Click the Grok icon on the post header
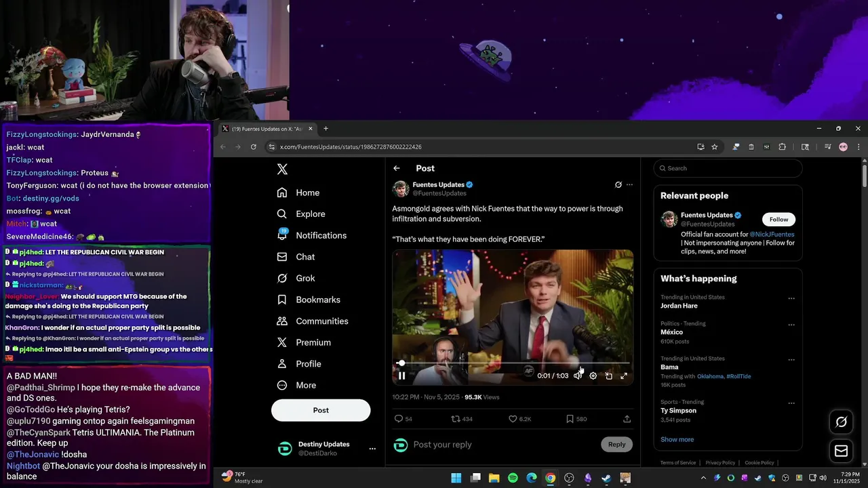868x488 pixels. (x=618, y=184)
